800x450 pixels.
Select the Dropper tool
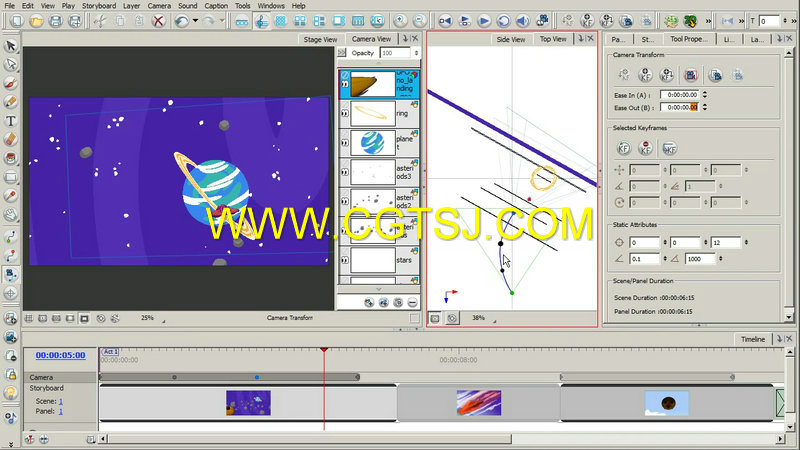(11, 196)
